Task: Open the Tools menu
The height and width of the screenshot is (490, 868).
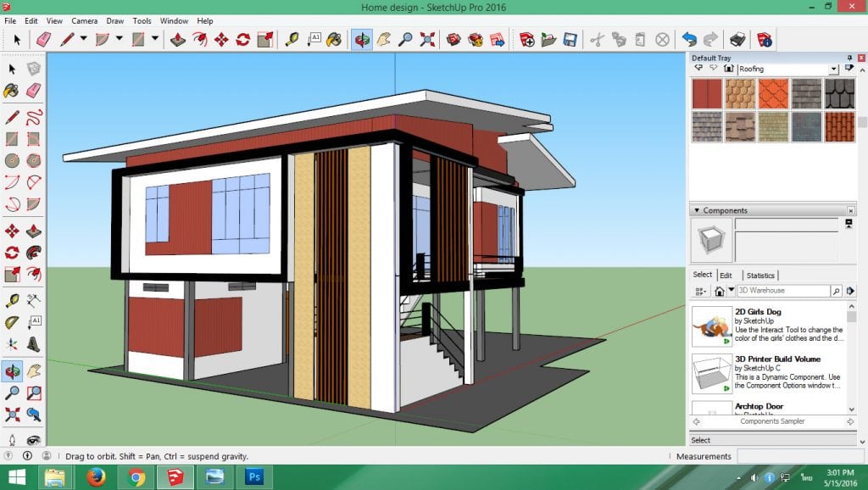Action: pyautogui.click(x=142, y=20)
